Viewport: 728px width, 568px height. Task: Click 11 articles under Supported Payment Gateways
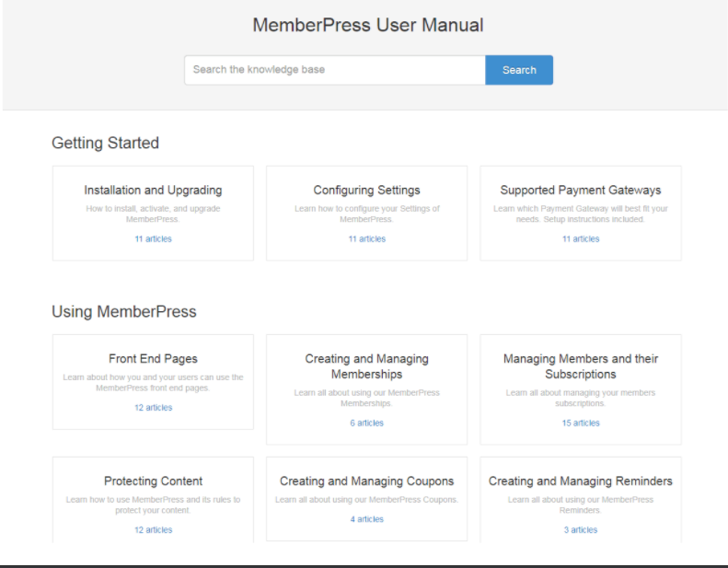tap(581, 238)
